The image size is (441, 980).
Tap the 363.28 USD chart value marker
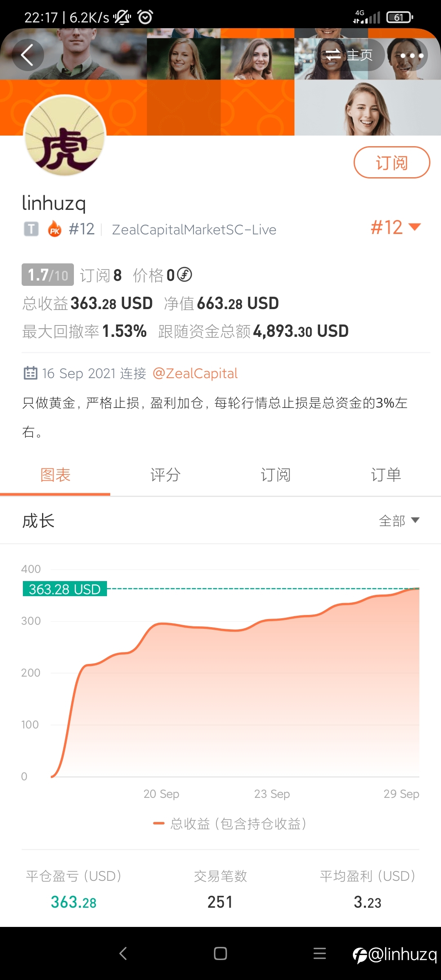[65, 589]
